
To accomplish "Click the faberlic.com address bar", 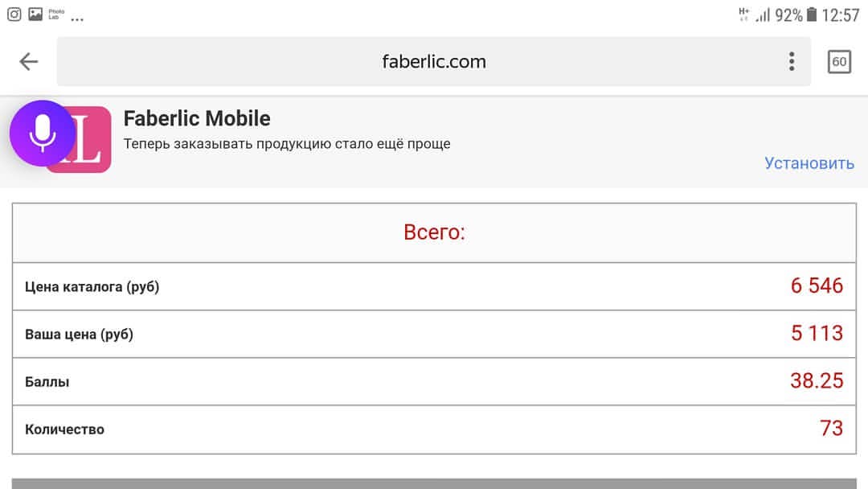I will coord(434,61).
